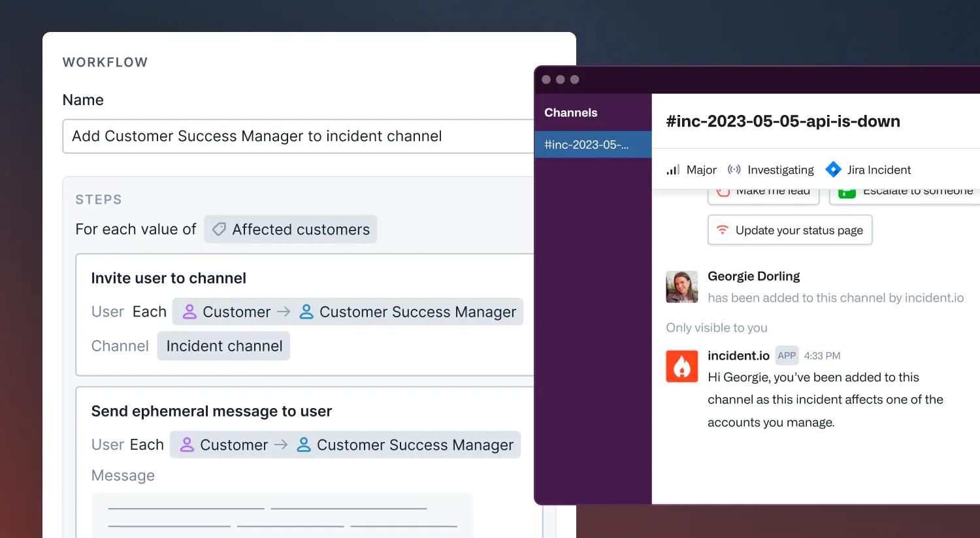The image size is (980, 538).
Task: Click the purple person icon on Customer pill
Action: click(190, 311)
